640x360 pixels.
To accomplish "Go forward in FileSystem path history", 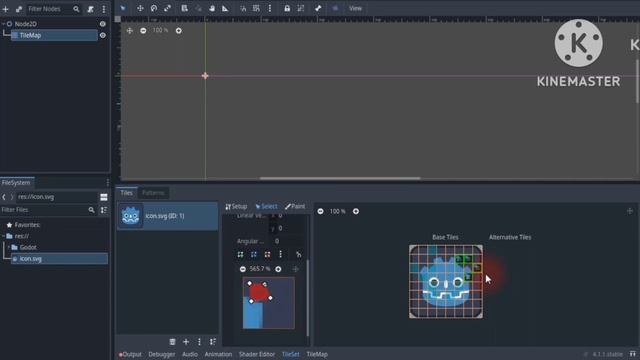I will pos(12,197).
